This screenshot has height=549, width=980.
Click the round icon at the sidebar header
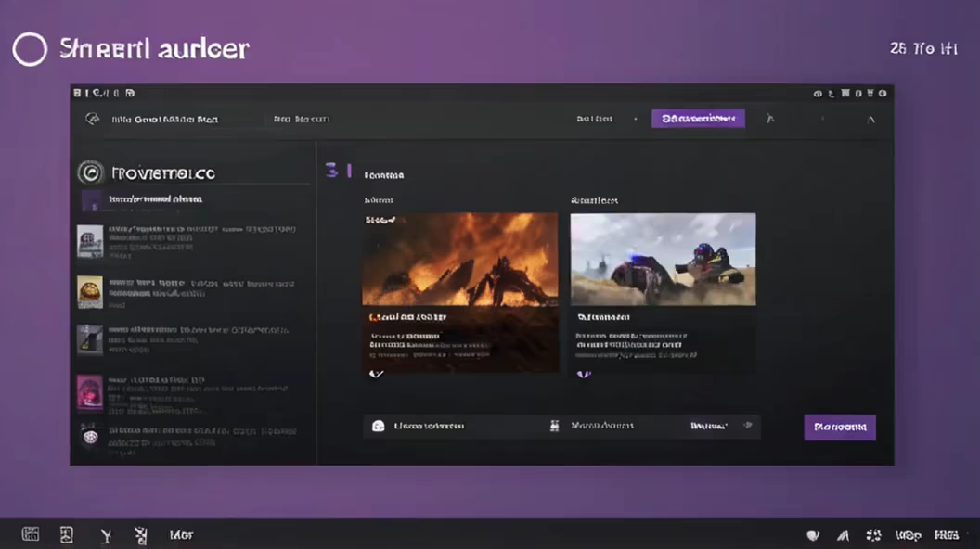pos(90,172)
